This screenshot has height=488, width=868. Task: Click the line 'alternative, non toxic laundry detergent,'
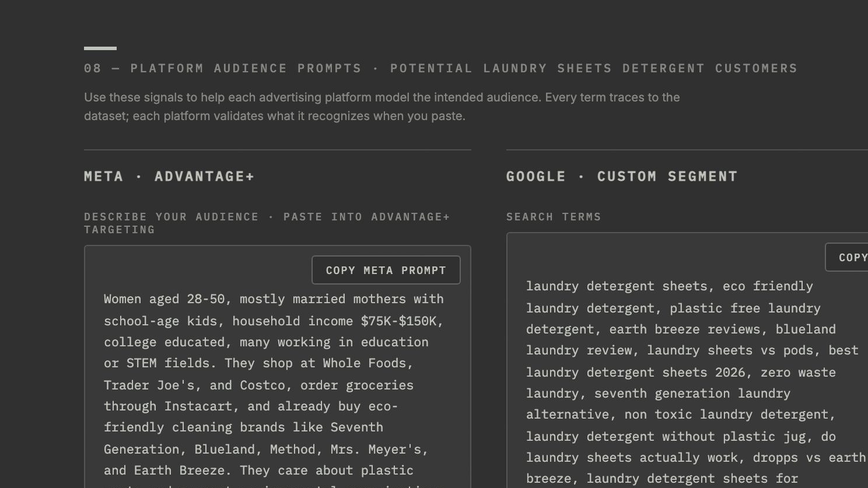click(x=681, y=415)
